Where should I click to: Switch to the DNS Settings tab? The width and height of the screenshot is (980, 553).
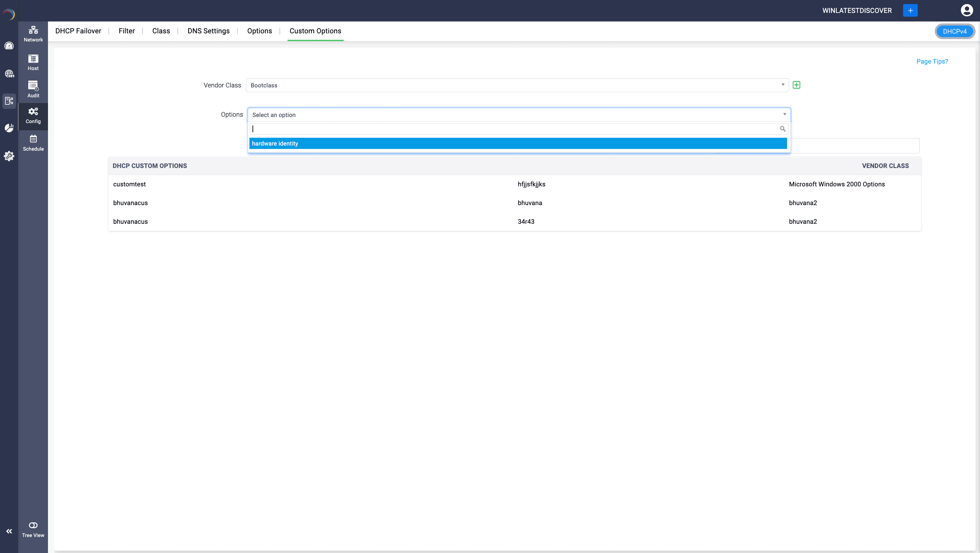[209, 31]
